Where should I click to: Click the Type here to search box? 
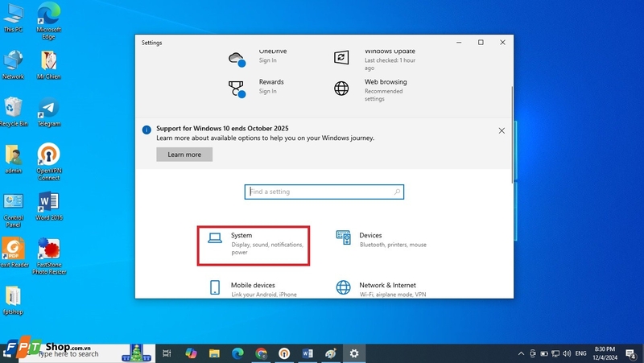point(86,353)
